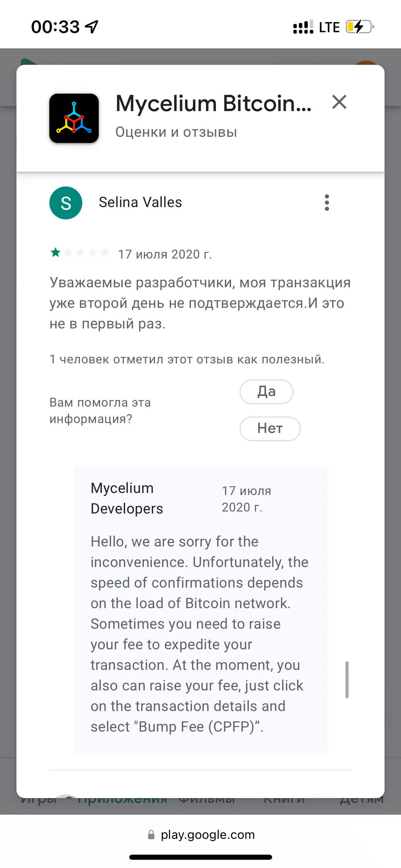Tap the Mycelium Bitcoin title text
This screenshot has height=868, width=401.
tap(214, 103)
